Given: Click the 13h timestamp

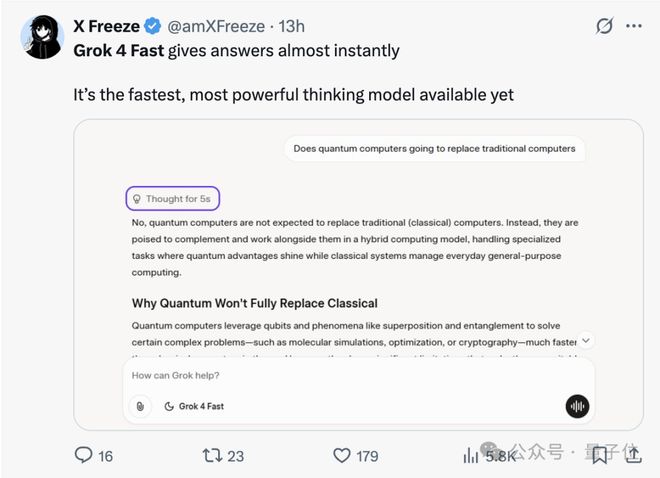Looking at the screenshot, I should point(292,26).
